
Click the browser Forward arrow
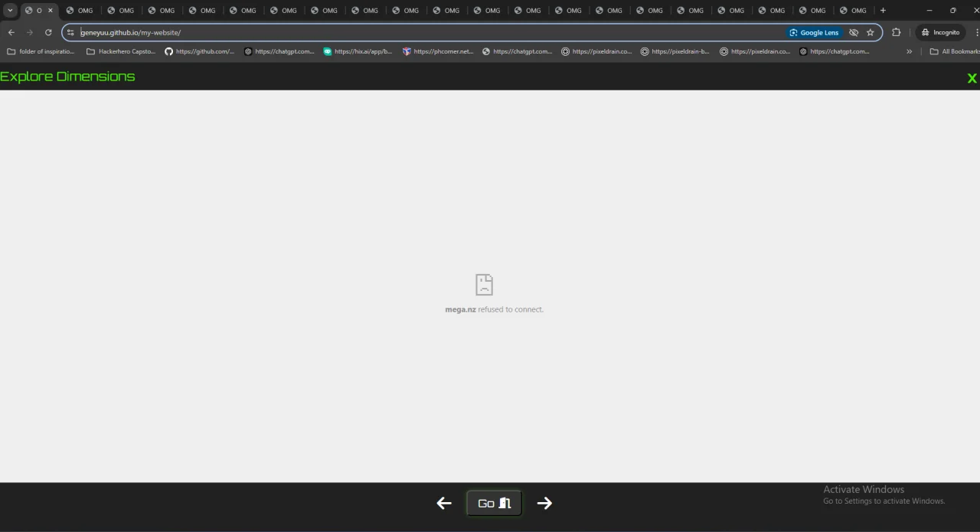tap(29, 32)
